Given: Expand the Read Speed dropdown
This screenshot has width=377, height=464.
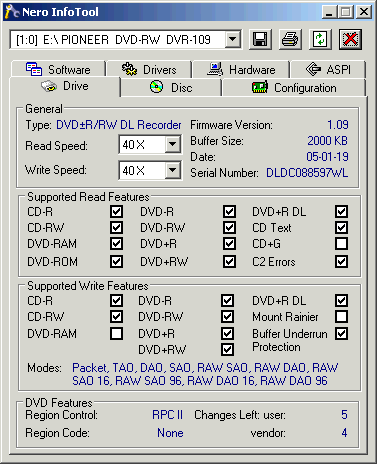Looking at the screenshot, I should tap(173, 144).
